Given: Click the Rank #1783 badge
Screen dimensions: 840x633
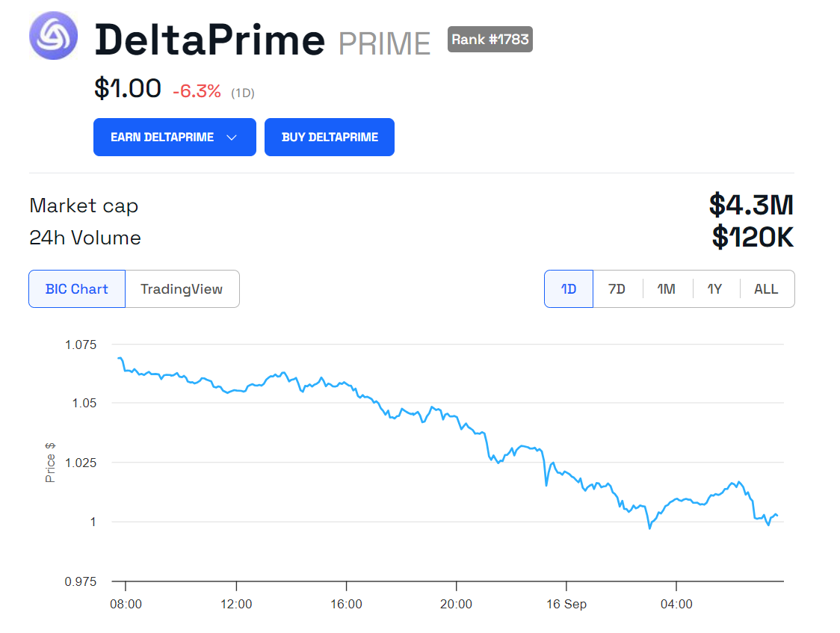Looking at the screenshot, I should pyautogui.click(x=490, y=40).
